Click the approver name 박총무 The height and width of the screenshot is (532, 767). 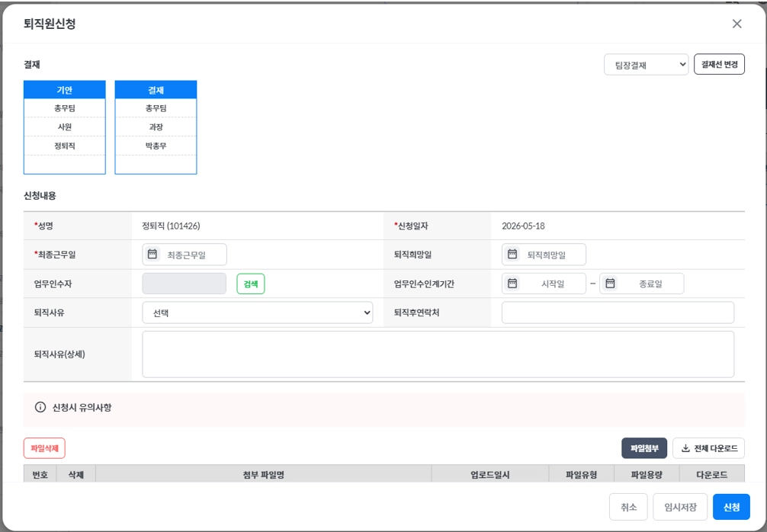[156, 146]
